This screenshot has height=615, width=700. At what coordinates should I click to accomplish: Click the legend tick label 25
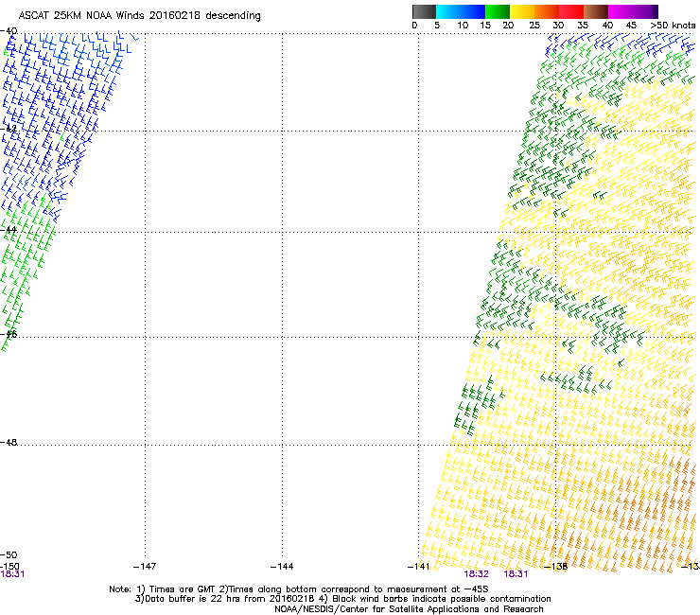pos(534,26)
